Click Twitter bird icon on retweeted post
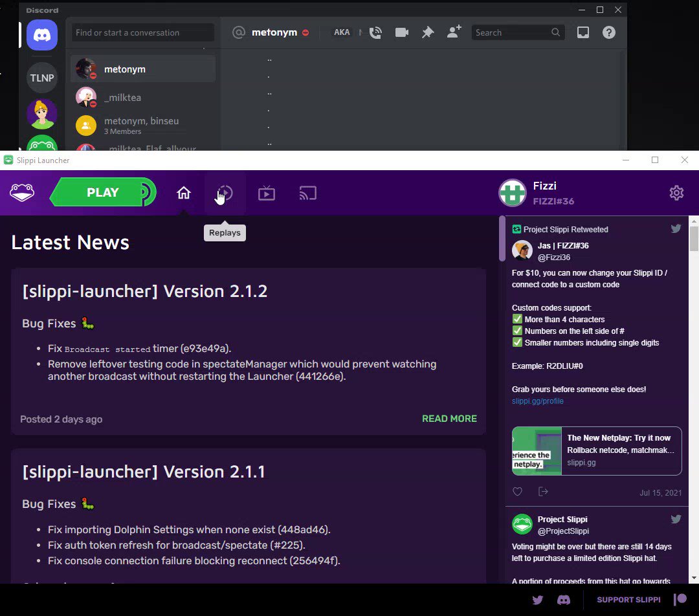Image resolution: width=699 pixels, height=616 pixels. tap(676, 228)
